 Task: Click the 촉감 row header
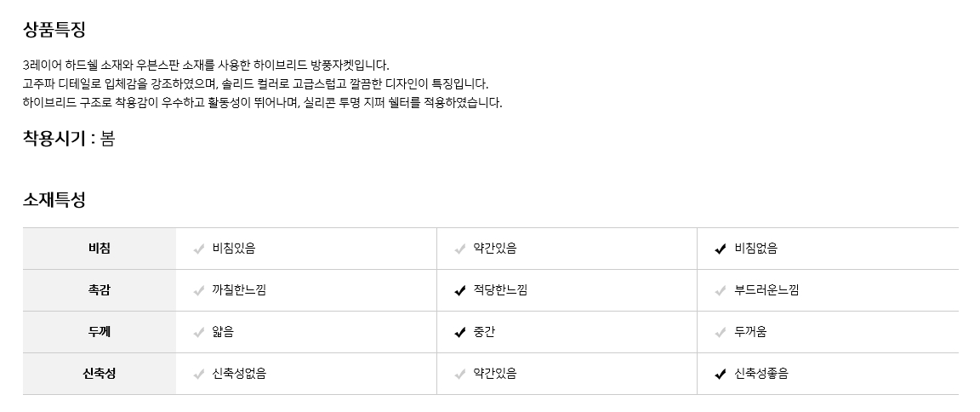(100, 290)
